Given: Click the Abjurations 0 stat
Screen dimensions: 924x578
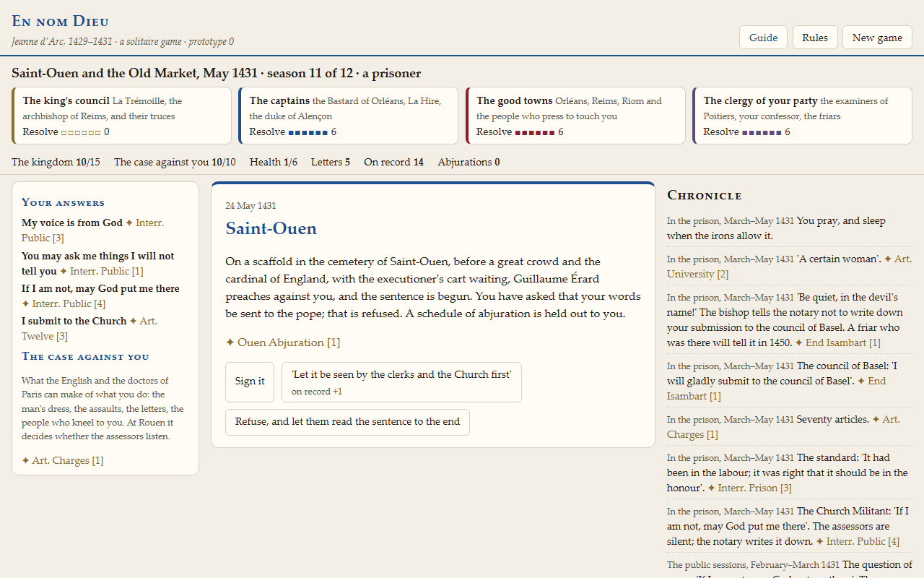Looking at the screenshot, I should pyautogui.click(x=468, y=163).
